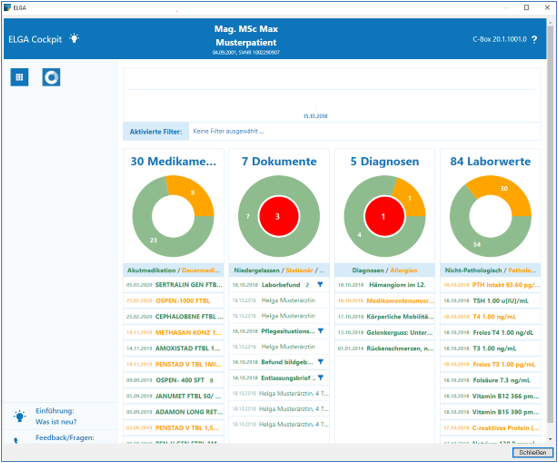Screen dimensions: 558x463
Task: Click the orange 30 segment of Laborwerte chart
Action: [x=504, y=188]
